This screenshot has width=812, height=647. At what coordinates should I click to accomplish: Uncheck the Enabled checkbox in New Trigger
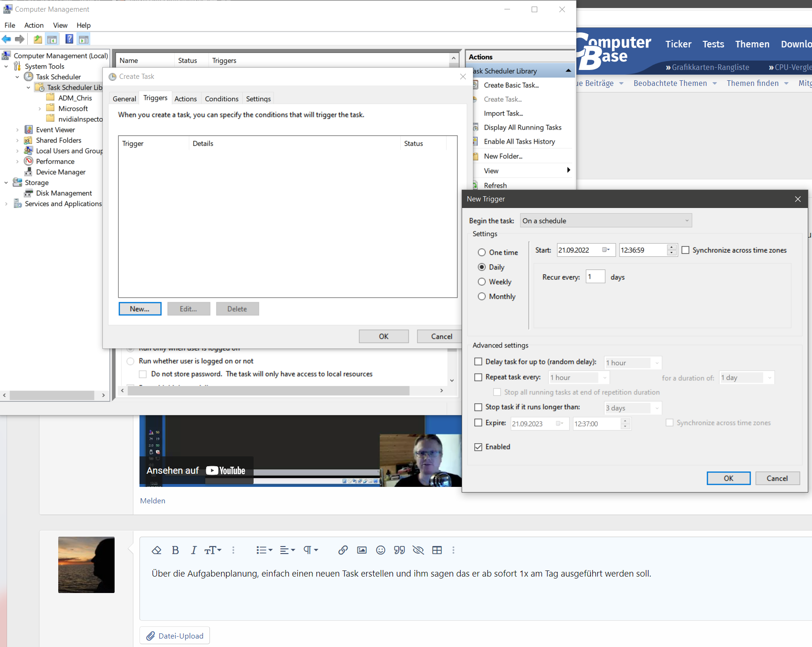[478, 447]
